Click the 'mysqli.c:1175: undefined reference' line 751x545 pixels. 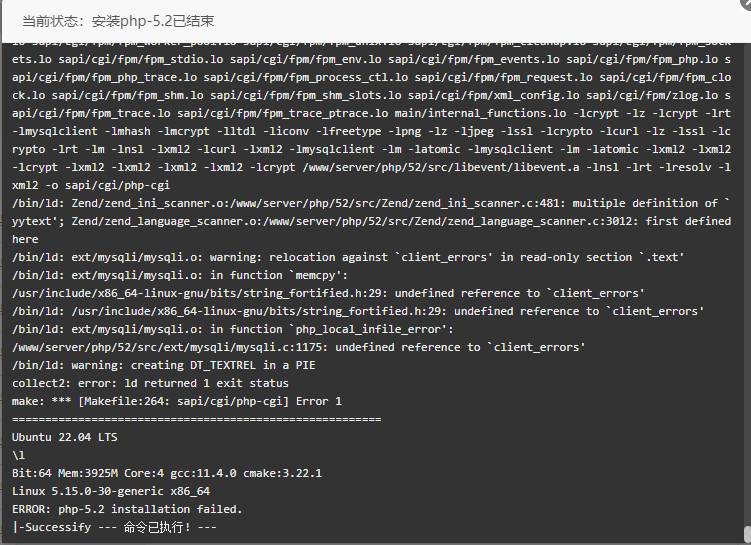pos(298,347)
